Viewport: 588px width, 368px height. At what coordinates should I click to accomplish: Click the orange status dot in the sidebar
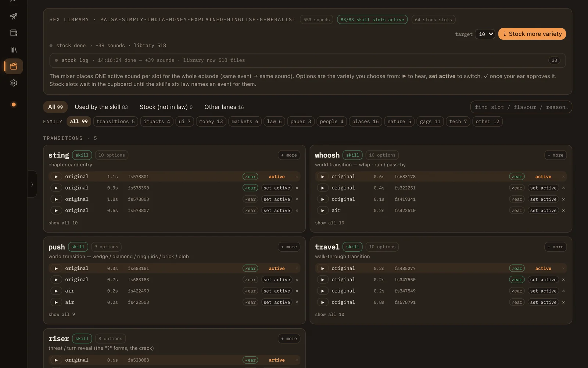(x=14, y=105)
